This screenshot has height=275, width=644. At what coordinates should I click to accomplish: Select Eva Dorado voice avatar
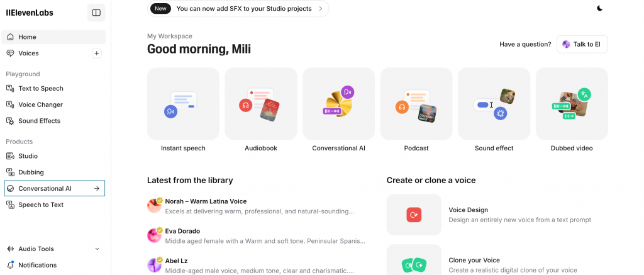click(155, 235)
